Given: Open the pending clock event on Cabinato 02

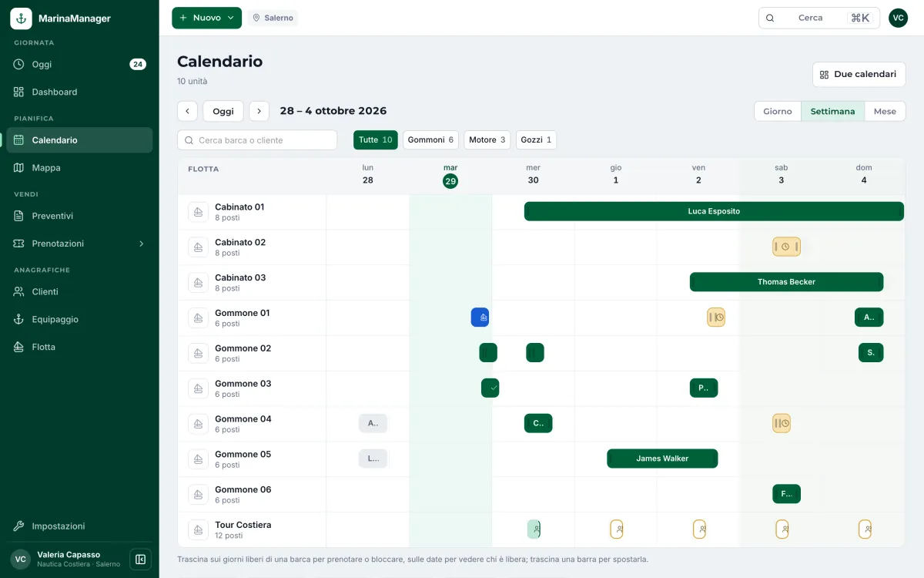Looking at the screenshot, I should coord(786,247).
